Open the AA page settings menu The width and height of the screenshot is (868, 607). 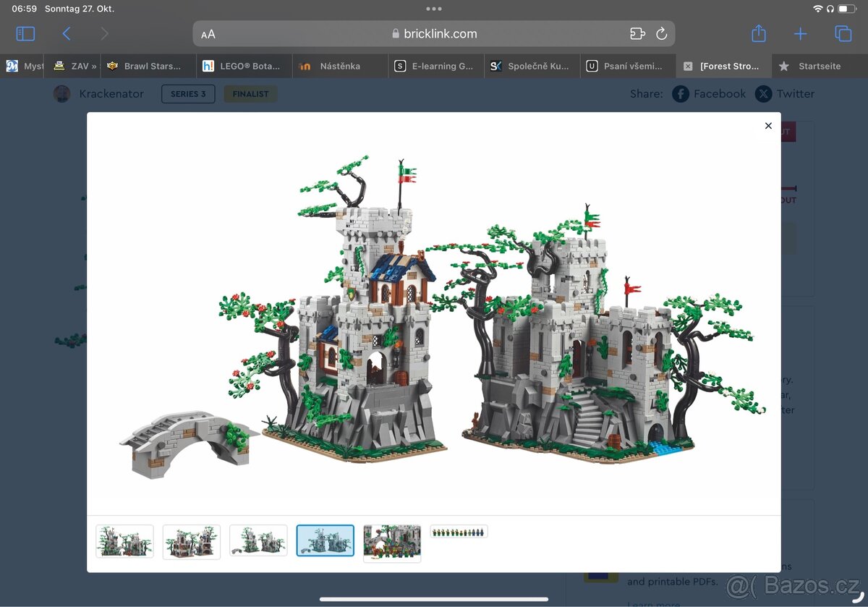[x=208, y=33]
